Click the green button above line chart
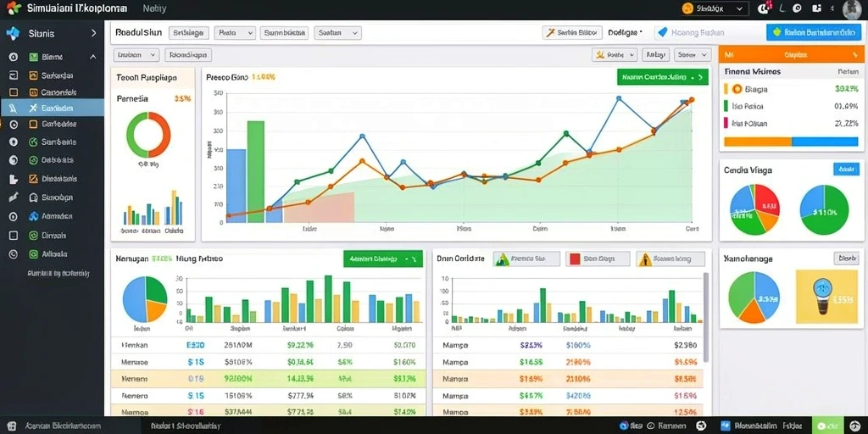The height and width of the screenshot is (434, 868). 663,77
